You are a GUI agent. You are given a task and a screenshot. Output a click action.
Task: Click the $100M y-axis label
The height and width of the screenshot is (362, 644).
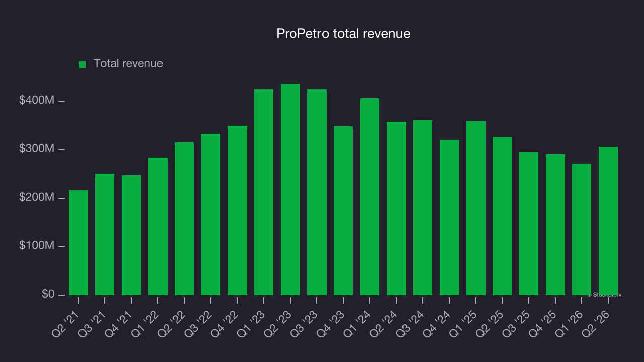tap(36, 246)
